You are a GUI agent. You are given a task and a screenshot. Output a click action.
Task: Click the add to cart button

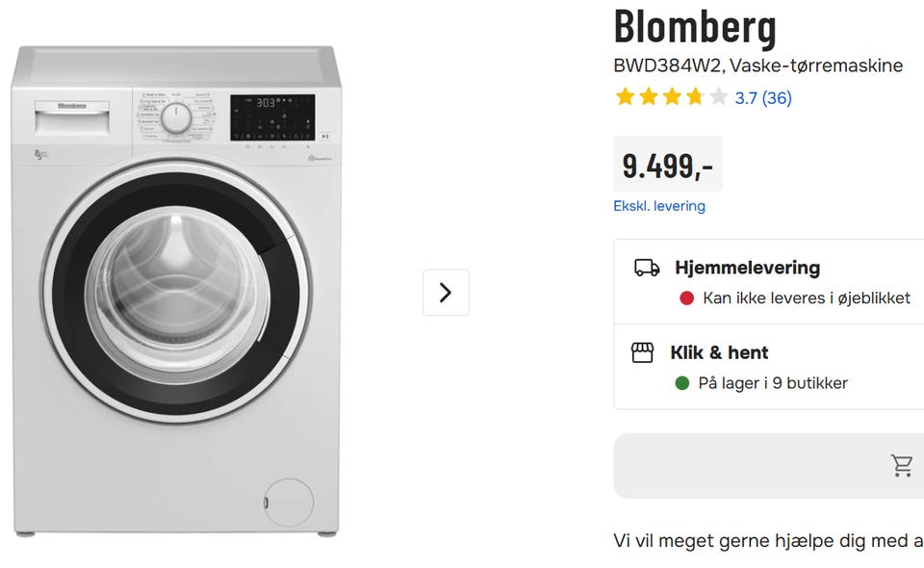(x=769, y=466)
